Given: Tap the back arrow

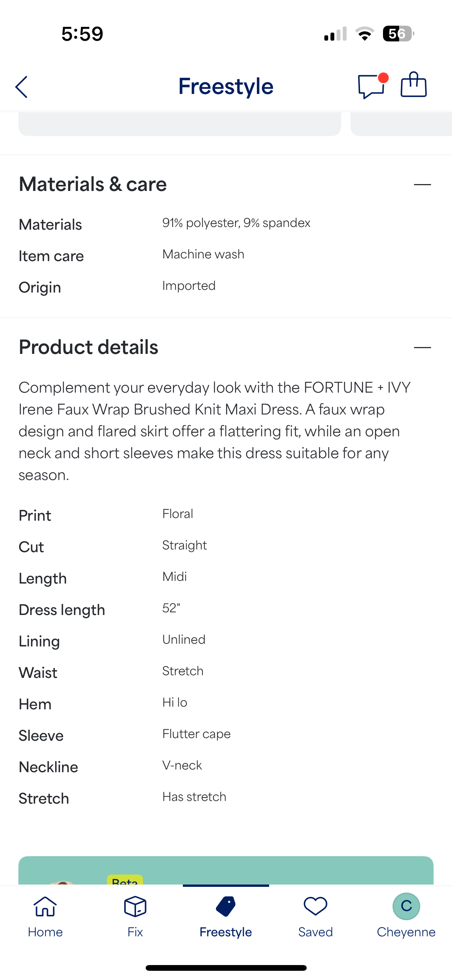Looking at the screenshot, I should click(x=22, y=87).
